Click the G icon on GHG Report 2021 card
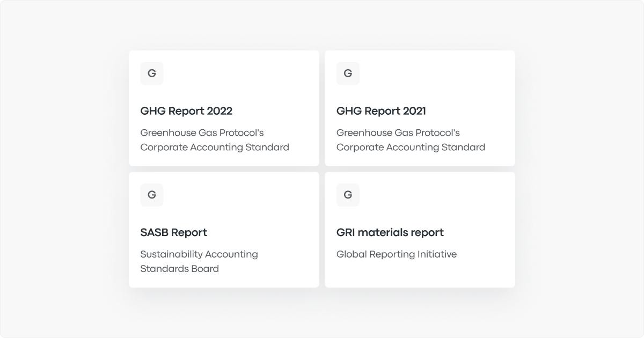Screen dimensions: 644x338 (348, 74)
